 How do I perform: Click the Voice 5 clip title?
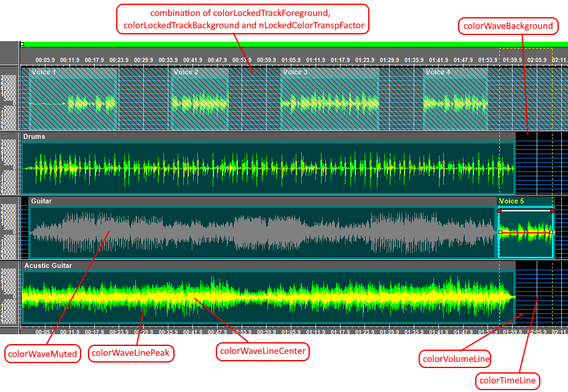pyautogui.click(x=512, y=201)
